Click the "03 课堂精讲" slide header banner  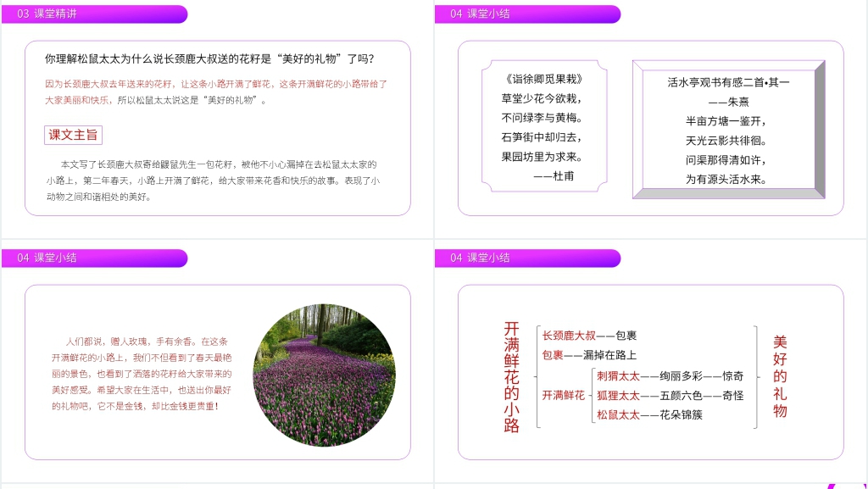coord(93,14)
